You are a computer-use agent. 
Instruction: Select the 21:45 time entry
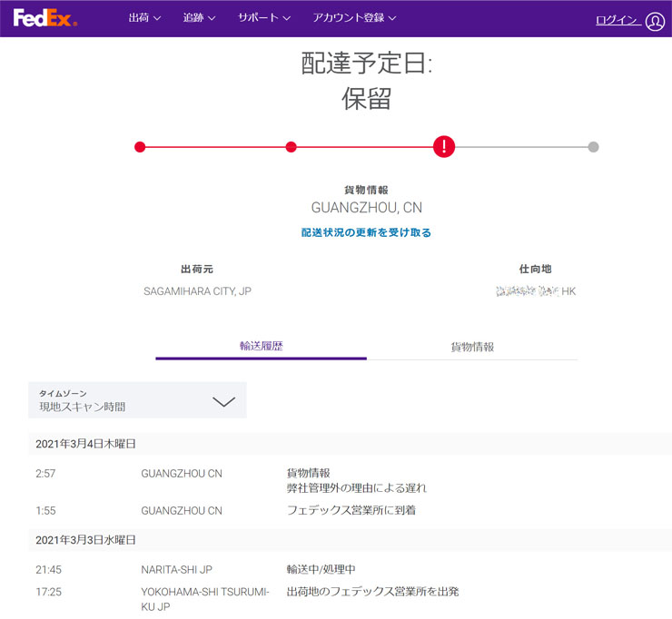48,570
